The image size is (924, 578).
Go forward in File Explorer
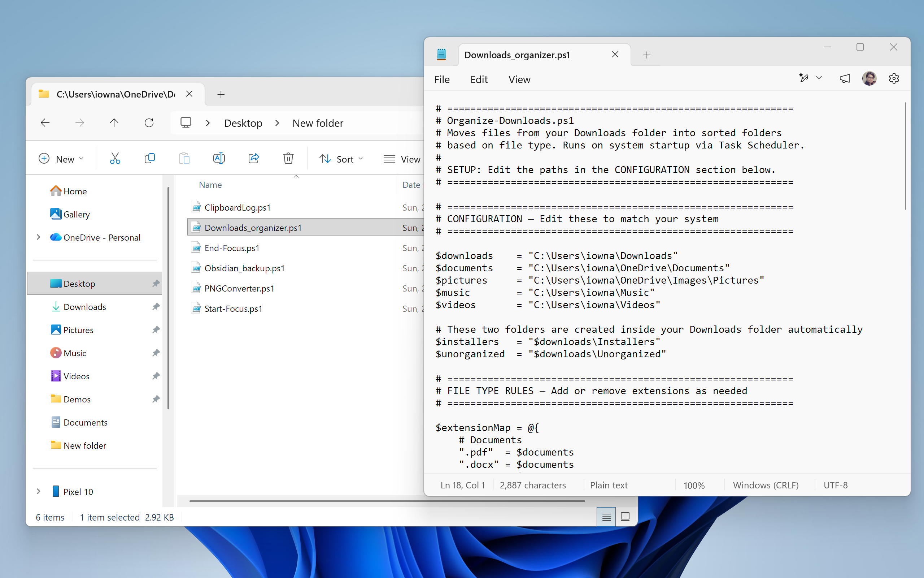pos(79,123)
